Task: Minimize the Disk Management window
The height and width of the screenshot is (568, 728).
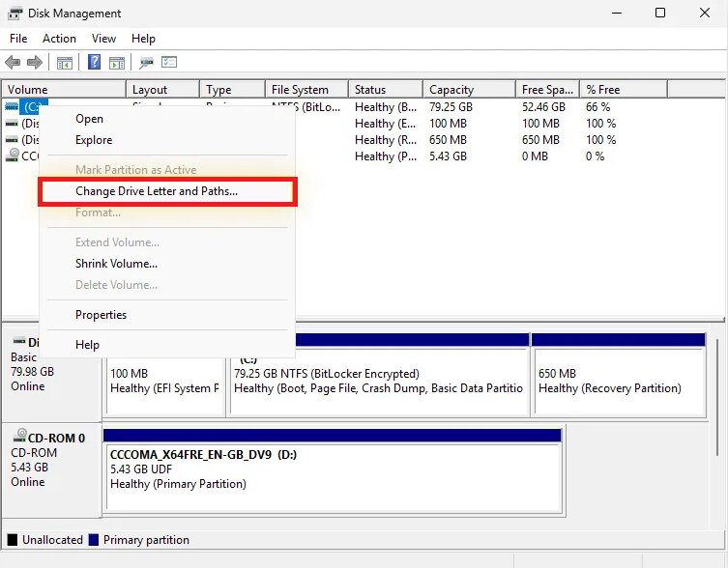Action: pyautogui.click(x=617, y=13)
